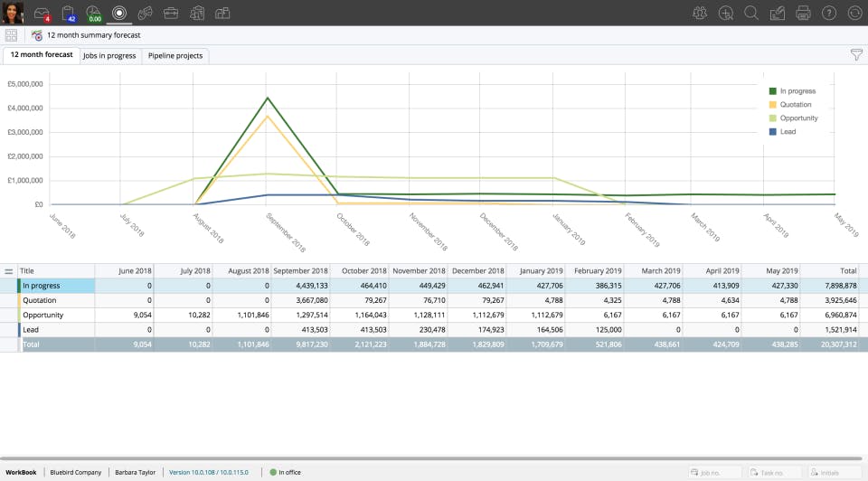Open the time tracker icon showing 0.00
This screenshot has width=868, height=481.
point(93,14)
